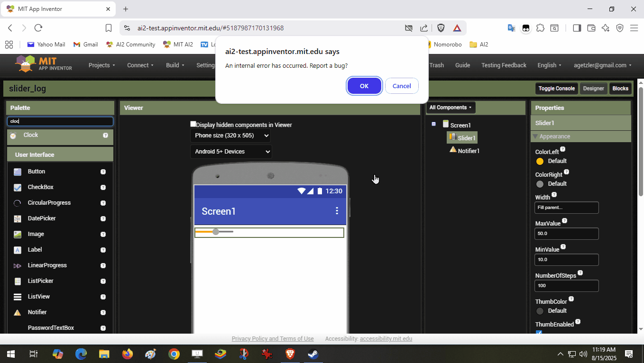Open help icon next to MaxValue
The image size is (644, 363).
[564, 221]
